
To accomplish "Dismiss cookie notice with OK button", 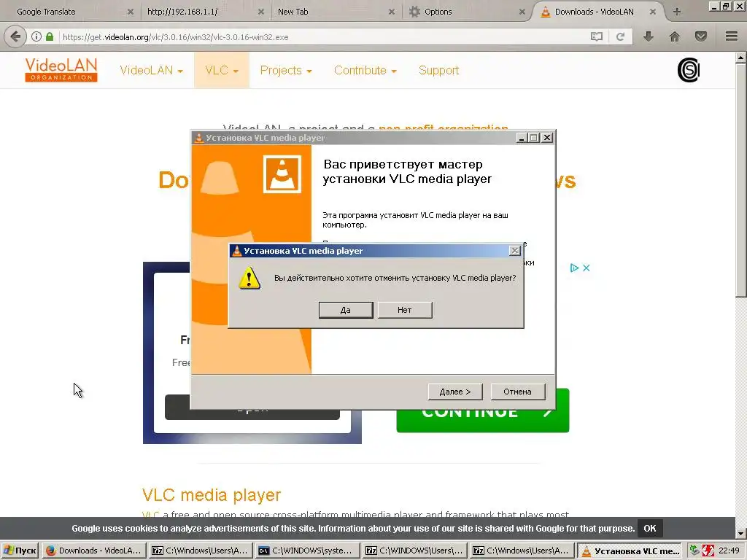I will click(650, 528).
